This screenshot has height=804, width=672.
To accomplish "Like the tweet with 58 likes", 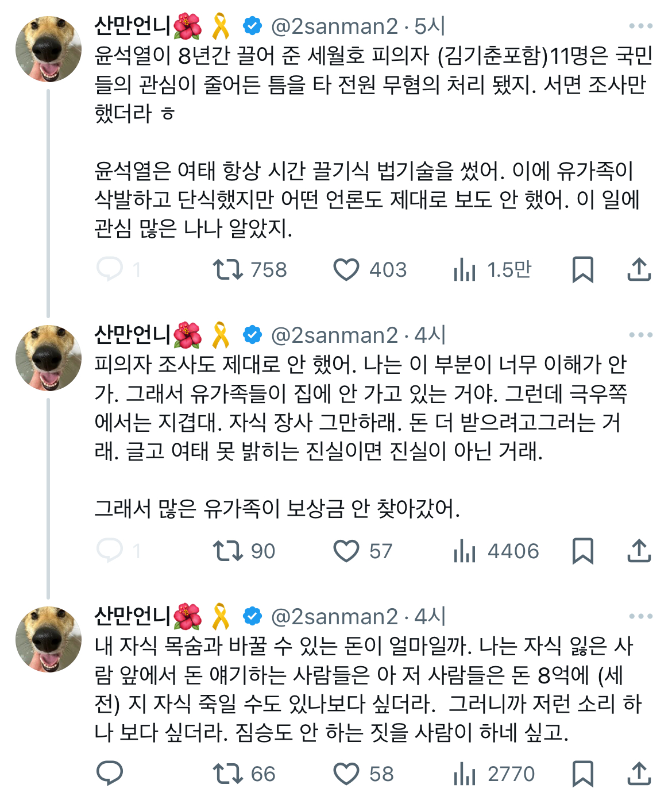I will [x=346, y=774].
